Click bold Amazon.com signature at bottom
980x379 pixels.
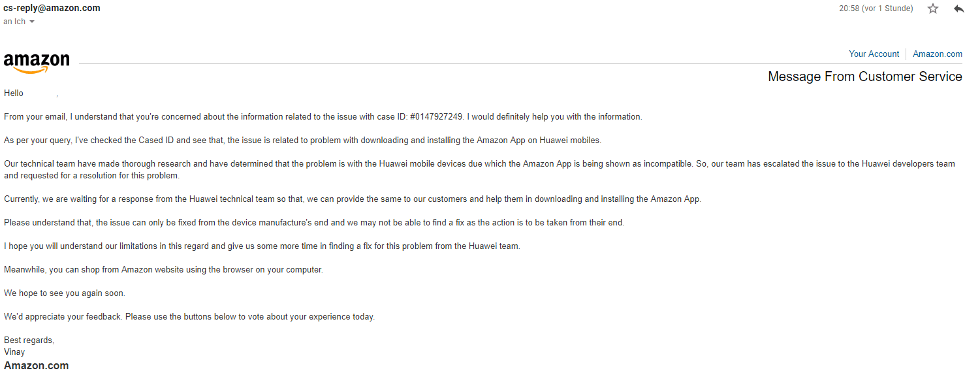point(37,366)
